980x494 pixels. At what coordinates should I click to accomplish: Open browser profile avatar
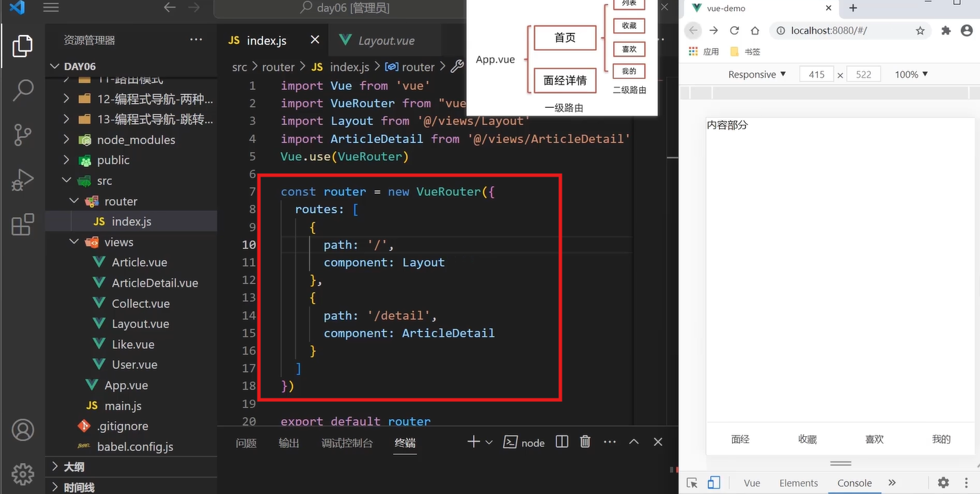(x=967, y=30)
